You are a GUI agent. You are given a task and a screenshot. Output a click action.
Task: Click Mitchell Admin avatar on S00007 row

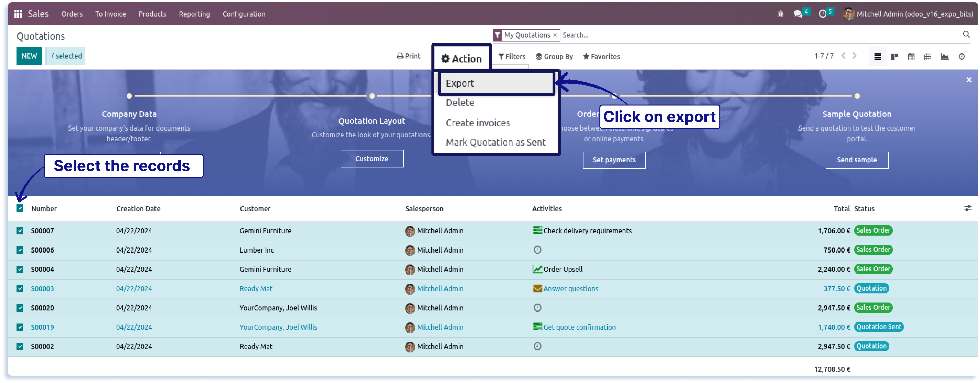[410, 231]
